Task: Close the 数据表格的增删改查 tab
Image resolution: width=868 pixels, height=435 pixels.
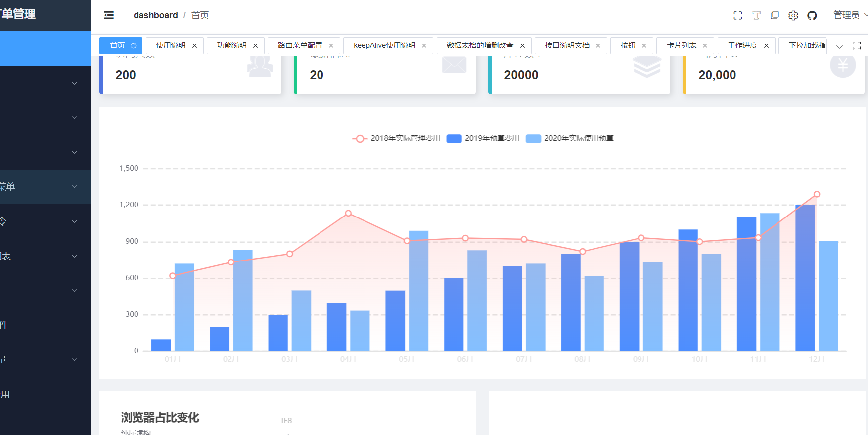Action: pos(522,45)
